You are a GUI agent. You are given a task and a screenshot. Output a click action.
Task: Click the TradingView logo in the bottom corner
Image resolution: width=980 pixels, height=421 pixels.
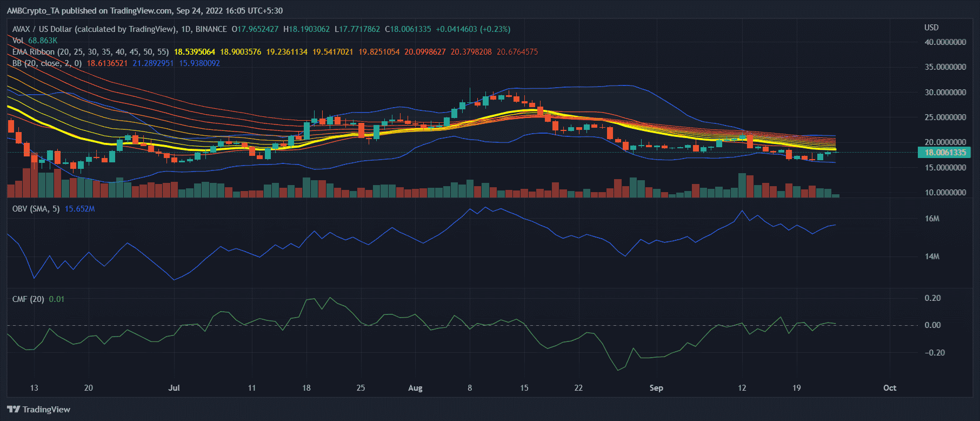39,409
